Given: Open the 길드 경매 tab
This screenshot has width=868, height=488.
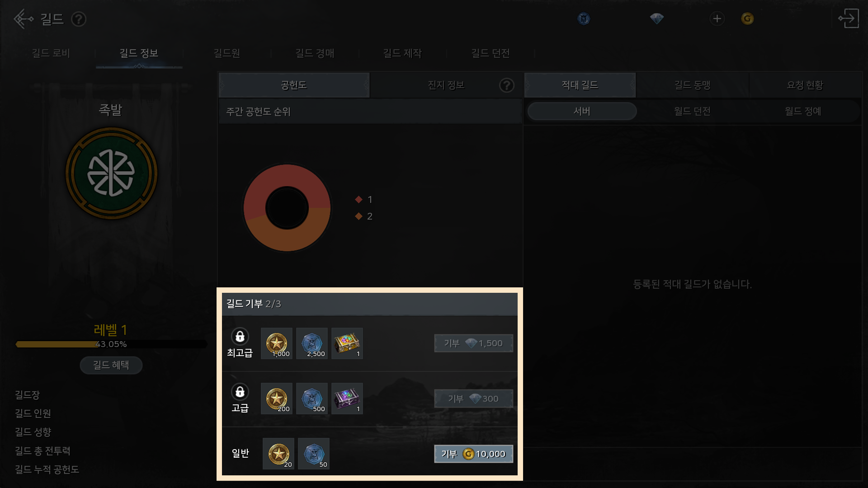Looking at the screenshot, I should (315, 53).
